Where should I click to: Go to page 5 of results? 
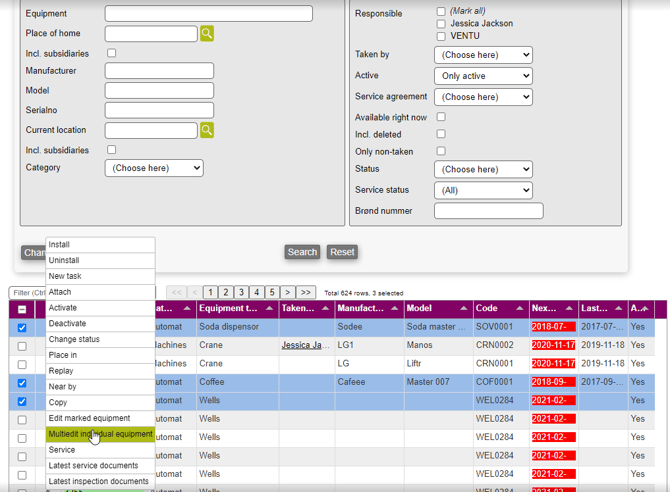click(272, 292)
